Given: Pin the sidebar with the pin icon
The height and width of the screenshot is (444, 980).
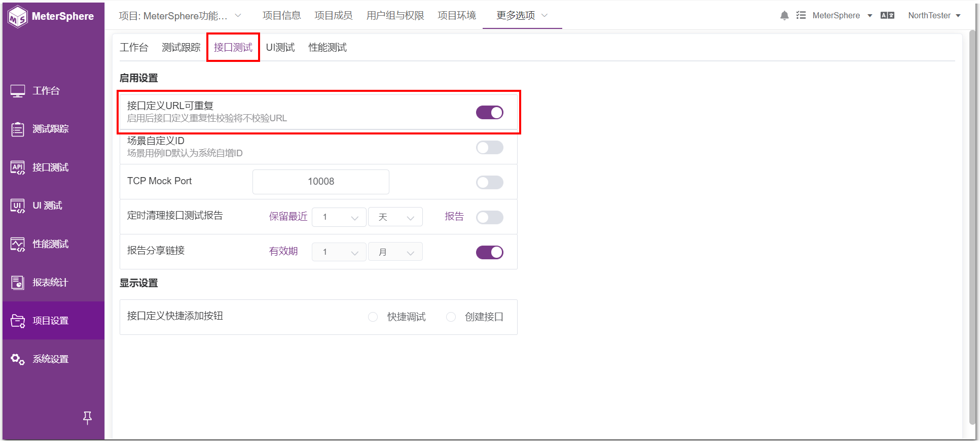Looking at the screenshot, I should 87,418.
